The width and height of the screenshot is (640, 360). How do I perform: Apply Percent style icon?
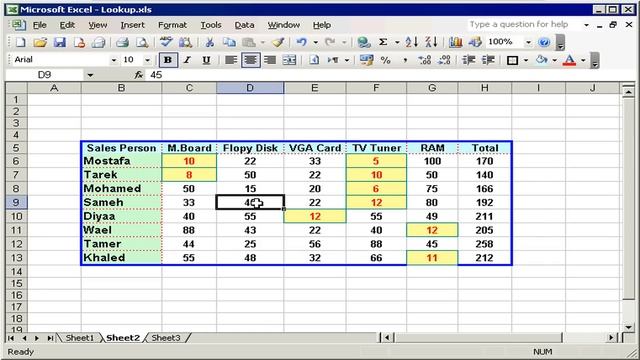[385, 60]
